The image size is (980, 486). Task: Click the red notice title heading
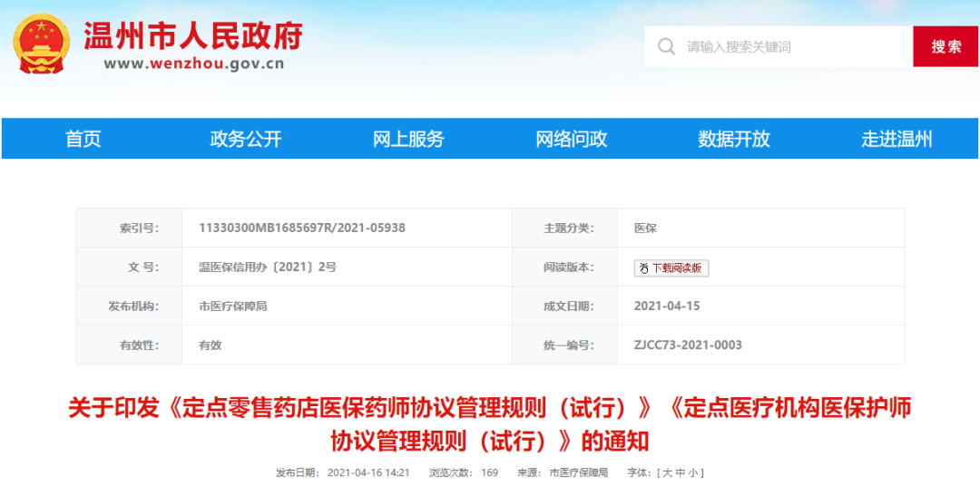click(490, 425)
